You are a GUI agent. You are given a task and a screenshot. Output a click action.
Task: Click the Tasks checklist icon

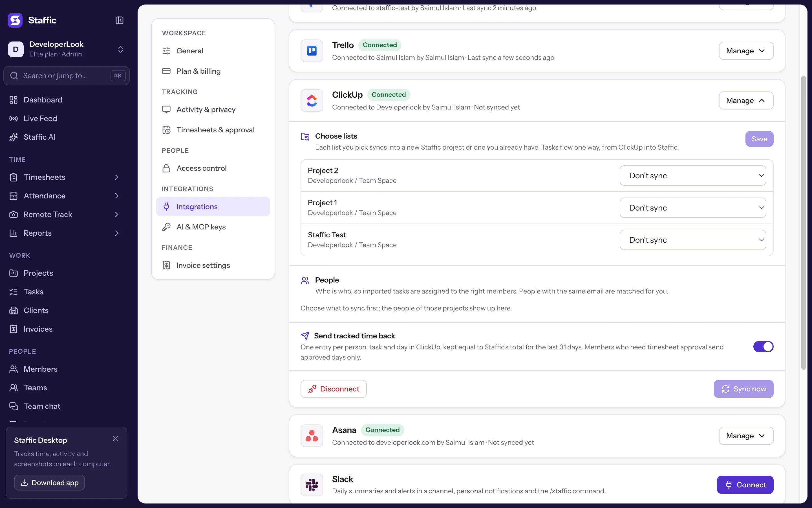tap(14, 292)
